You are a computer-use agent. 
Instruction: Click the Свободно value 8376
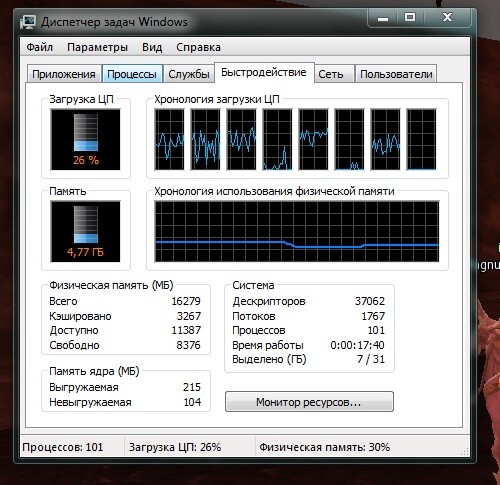click(189, 345)
